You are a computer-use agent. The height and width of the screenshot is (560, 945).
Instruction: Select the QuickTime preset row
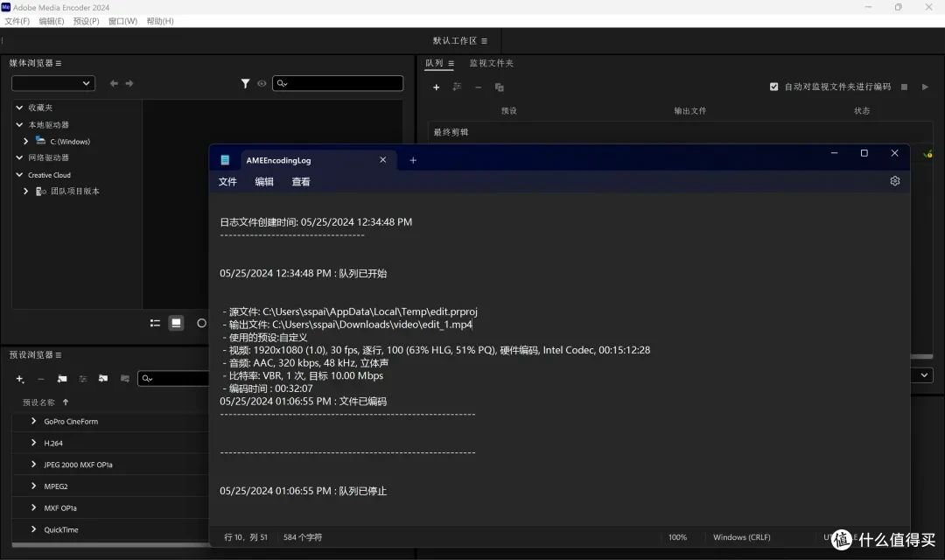point(111,529)
